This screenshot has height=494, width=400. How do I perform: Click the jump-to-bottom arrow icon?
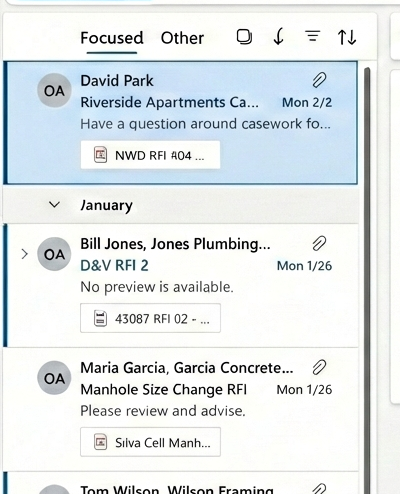pyautogui.click(x=279, y=37)
